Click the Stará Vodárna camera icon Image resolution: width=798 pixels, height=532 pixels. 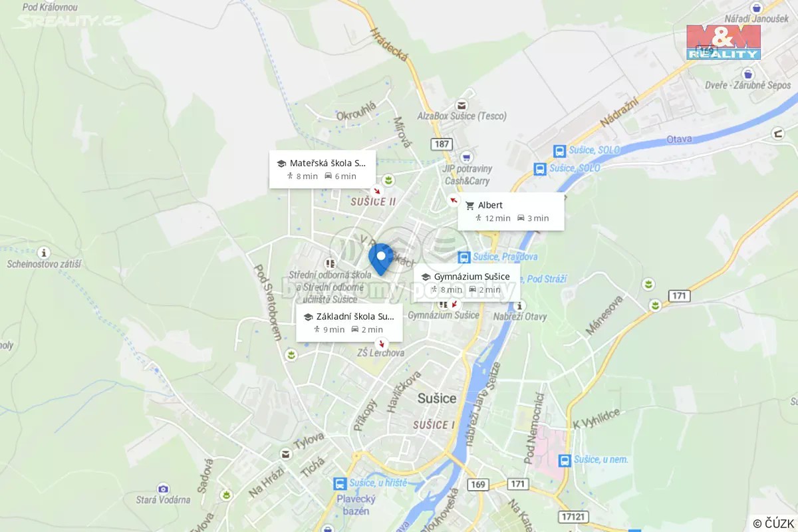164,489
